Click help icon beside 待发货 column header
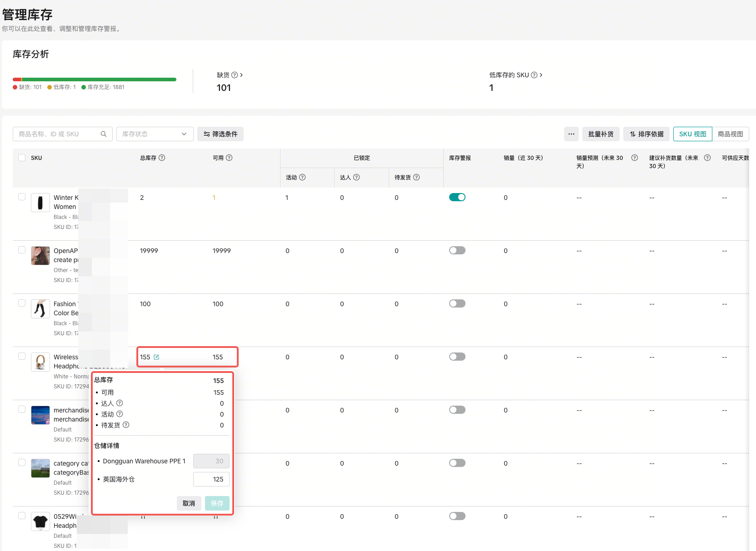The image size is (756, 551). tap(416, 177)
